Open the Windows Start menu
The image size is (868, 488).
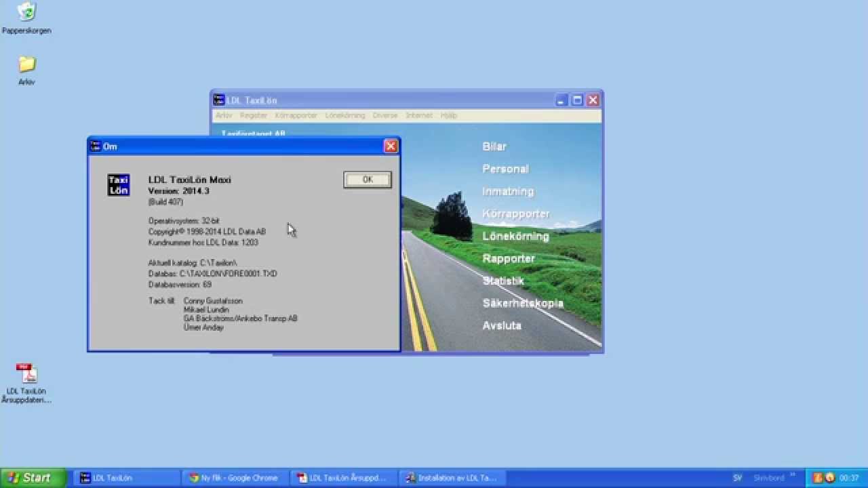click(x=33, y=478)
